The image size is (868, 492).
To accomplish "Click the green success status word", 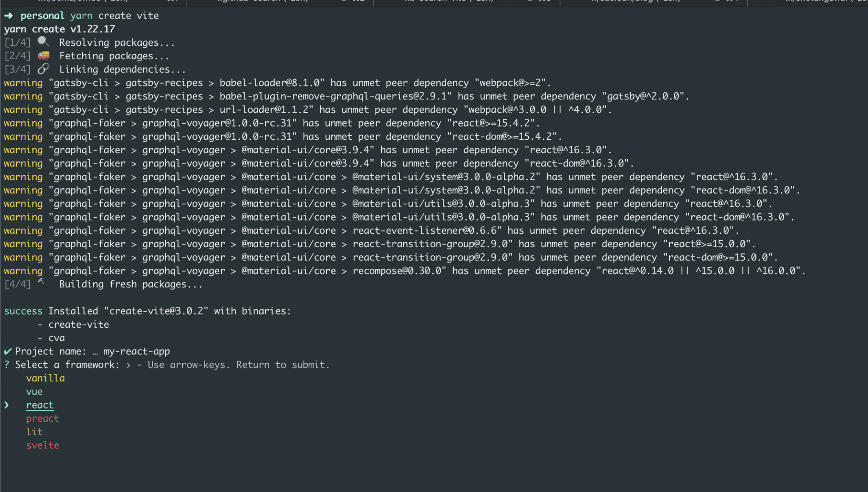I will pos(23,311).
